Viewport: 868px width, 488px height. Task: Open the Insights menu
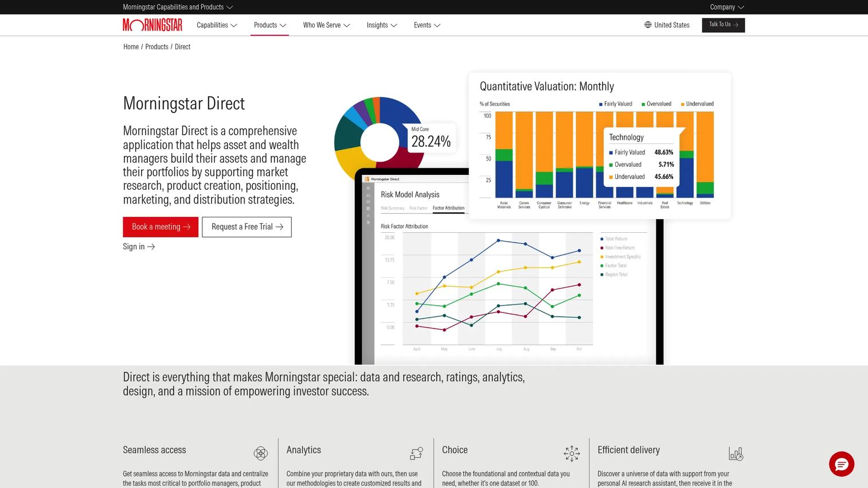pos(382,25)
